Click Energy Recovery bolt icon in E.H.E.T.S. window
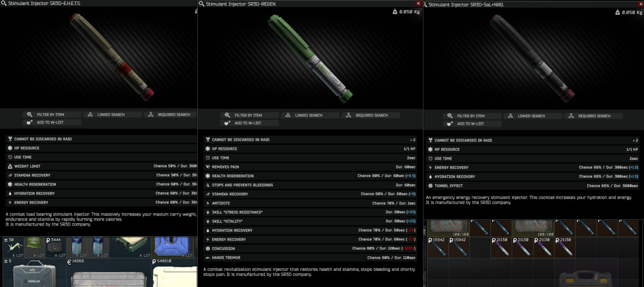 10,202
